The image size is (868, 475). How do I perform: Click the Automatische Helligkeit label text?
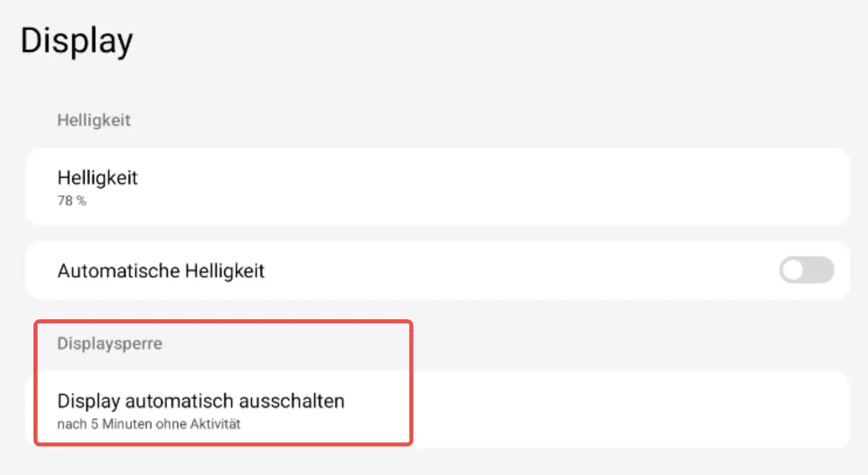tap(160, 271)
